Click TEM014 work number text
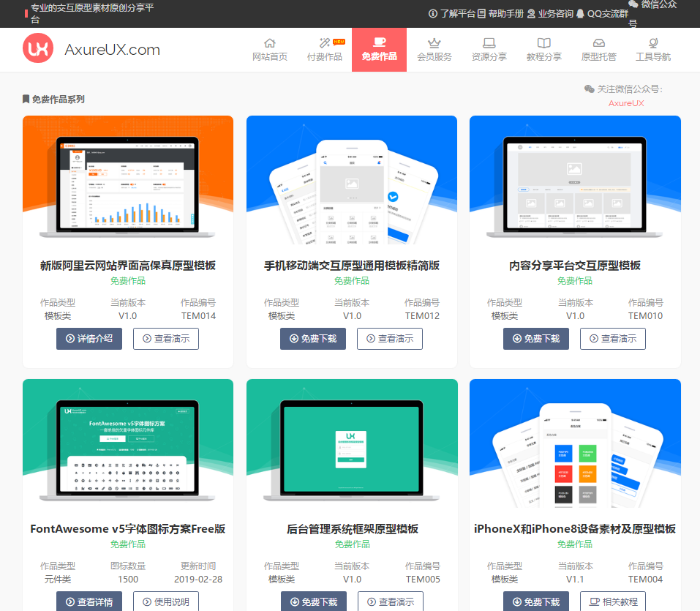700x611 pixels. click(198, 316)
